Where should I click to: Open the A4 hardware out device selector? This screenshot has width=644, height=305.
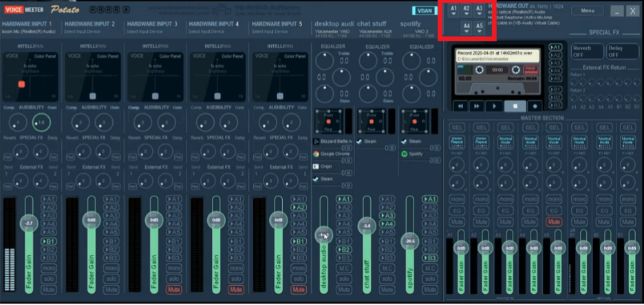[x=466, y=28]
